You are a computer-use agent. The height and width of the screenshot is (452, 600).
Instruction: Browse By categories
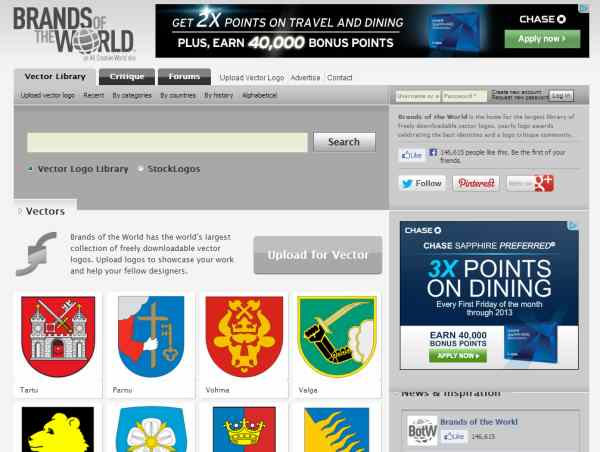[132, 95]
